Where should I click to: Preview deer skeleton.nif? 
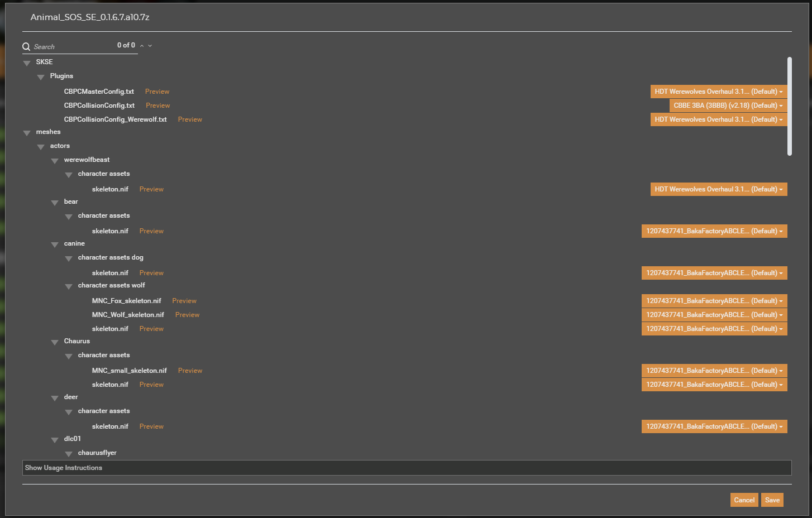click(151, 426)
